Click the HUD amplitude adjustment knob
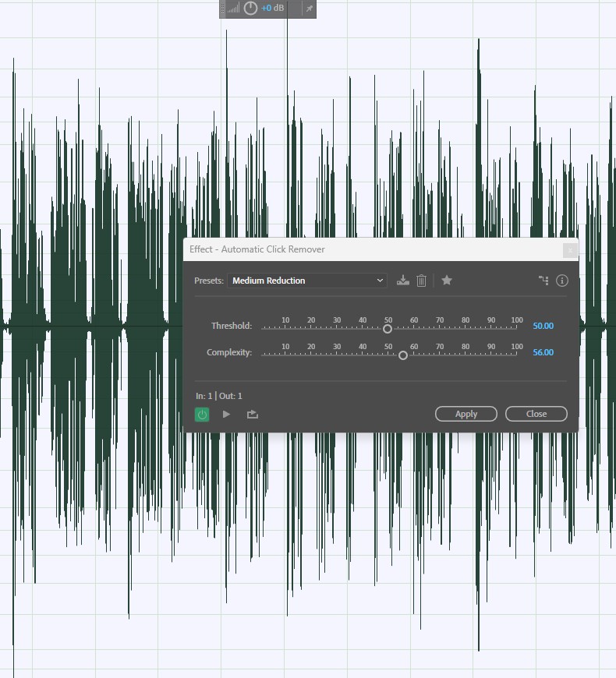Image resolution: width=616 pixels, height=678 pixels. [250, 9]
